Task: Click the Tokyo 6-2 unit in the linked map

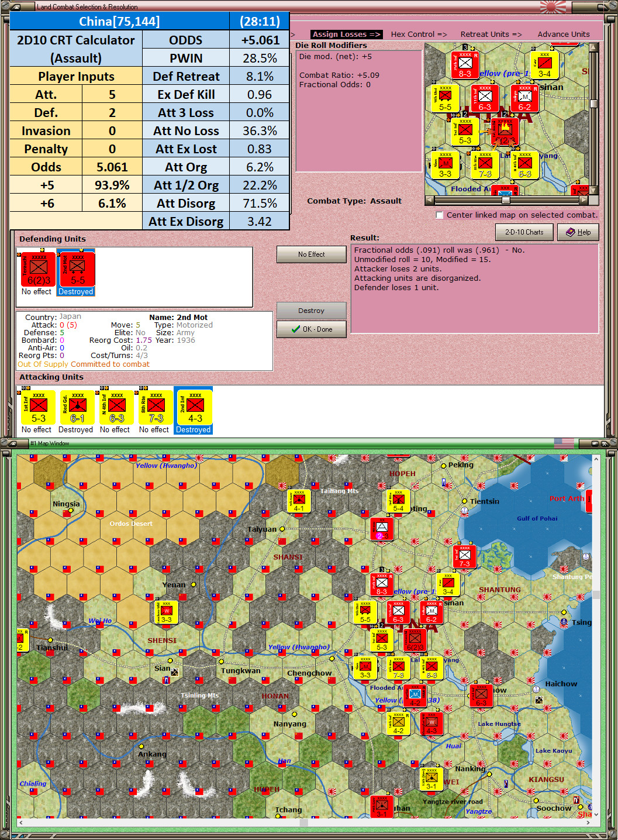Action: pyautogui.click(x=524, y=98)
